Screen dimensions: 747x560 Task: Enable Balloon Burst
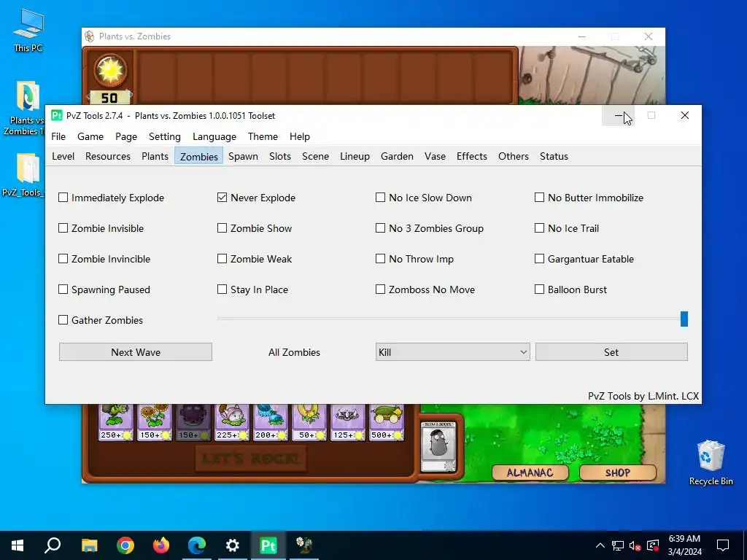pos(539,289)
